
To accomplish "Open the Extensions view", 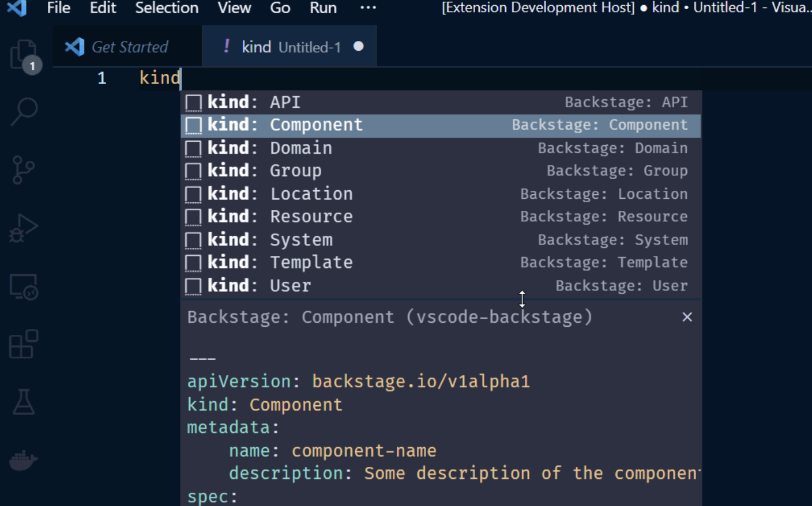I will [x=24, y=344].
